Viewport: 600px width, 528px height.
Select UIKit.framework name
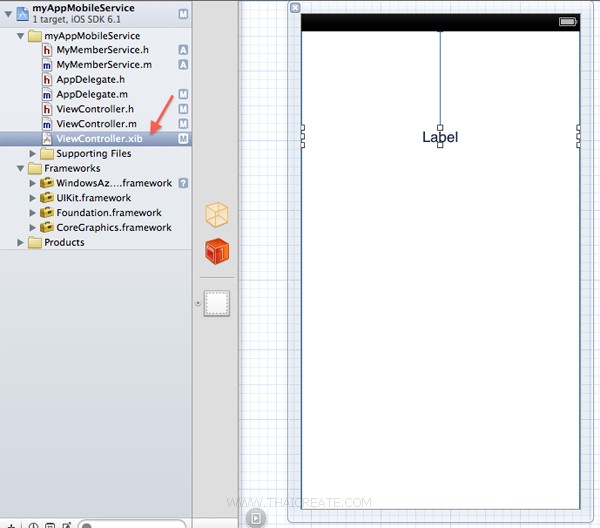94,198
